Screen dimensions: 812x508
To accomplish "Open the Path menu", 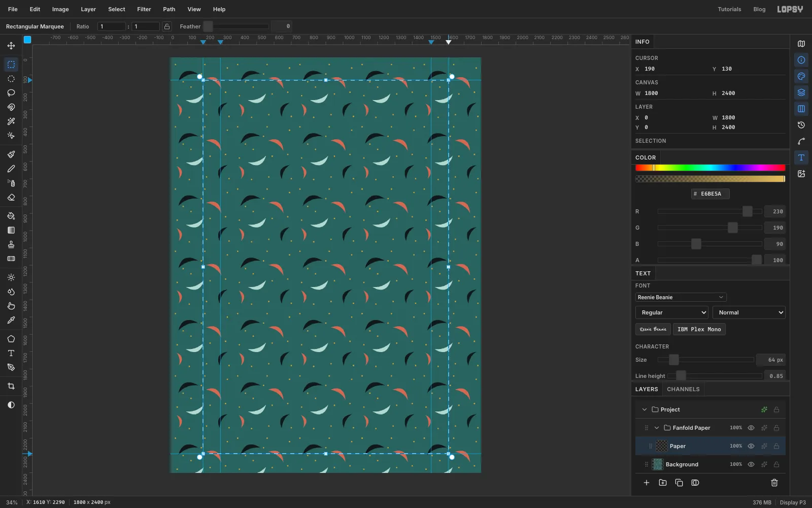I will click(169, 9).
